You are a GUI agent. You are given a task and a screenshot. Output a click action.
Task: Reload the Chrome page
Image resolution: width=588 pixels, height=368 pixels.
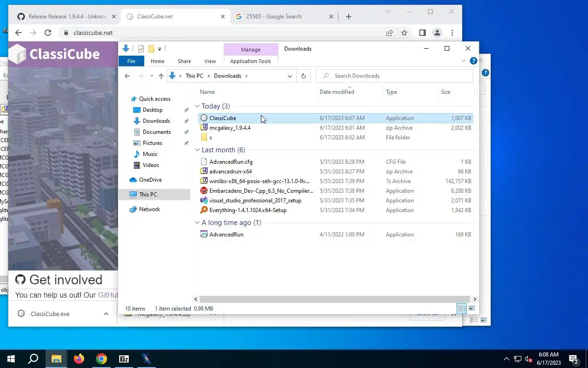click(x=48, y=33)
